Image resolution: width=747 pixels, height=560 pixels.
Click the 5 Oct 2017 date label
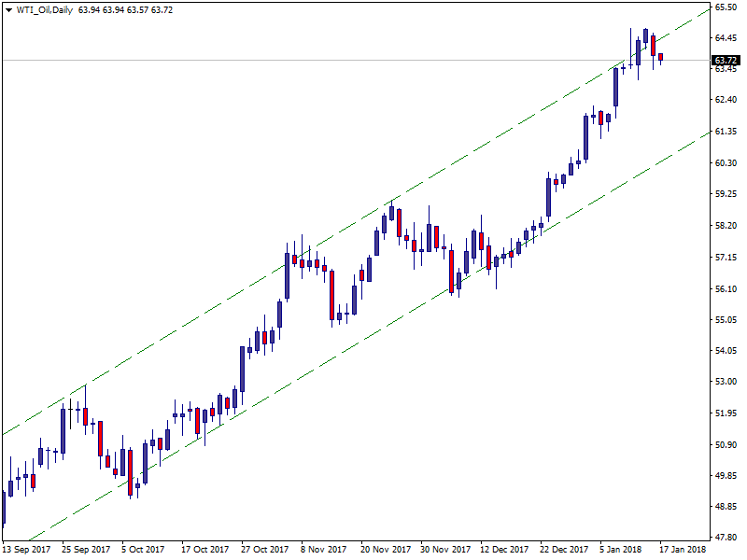[x=143, y=550]
